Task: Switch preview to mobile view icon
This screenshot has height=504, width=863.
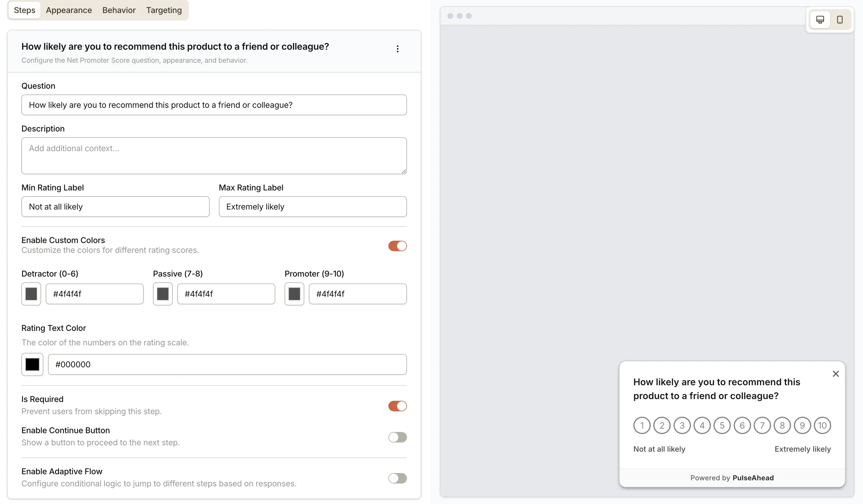Action: [x=839, y=19]
